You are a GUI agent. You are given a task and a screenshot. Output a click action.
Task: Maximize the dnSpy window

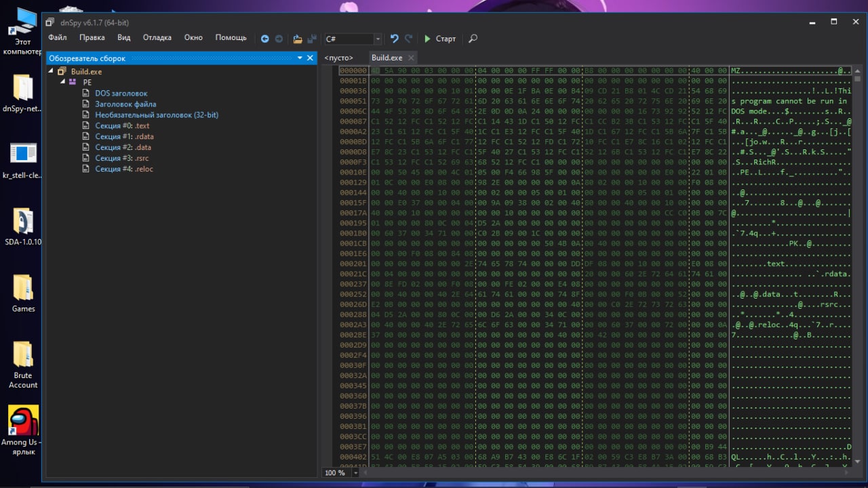[835, 22]
